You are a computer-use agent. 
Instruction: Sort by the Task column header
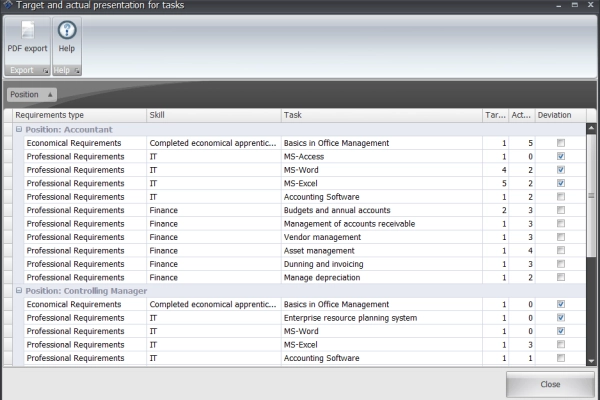(380, 116)
